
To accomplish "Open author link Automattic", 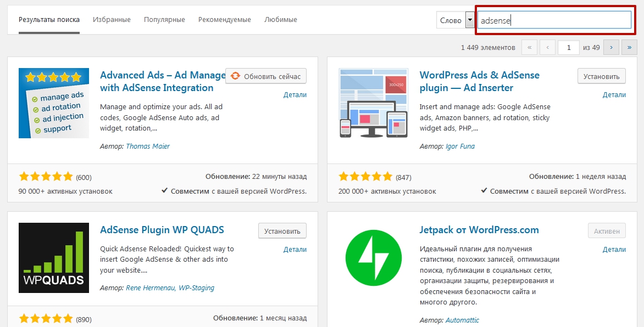I will point(462,320).
